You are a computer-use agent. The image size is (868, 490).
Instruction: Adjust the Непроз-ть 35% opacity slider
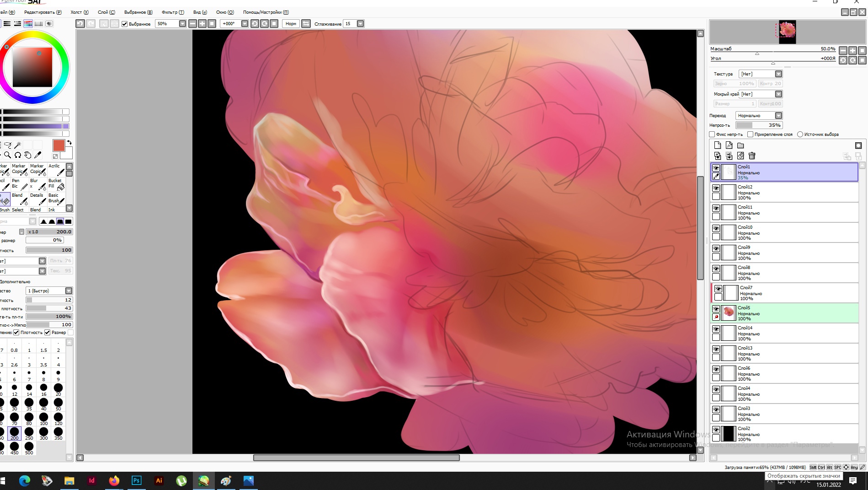coord(759,125)
